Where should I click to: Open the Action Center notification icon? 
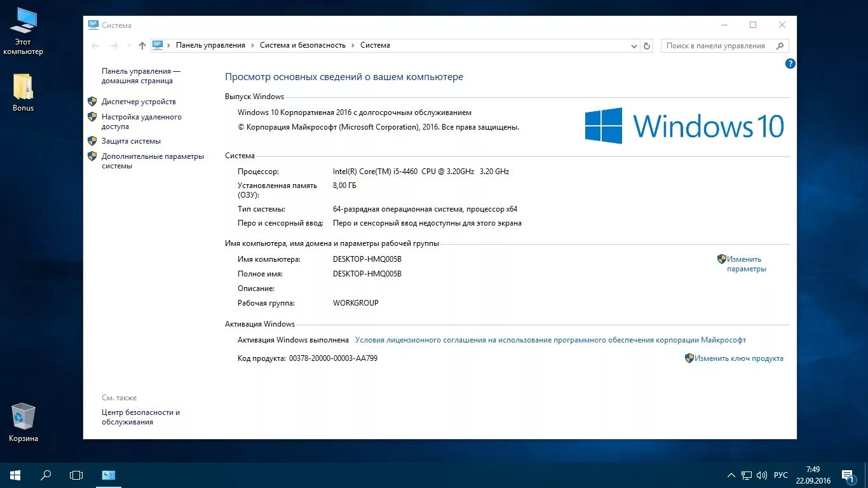(x=847, y=475)
